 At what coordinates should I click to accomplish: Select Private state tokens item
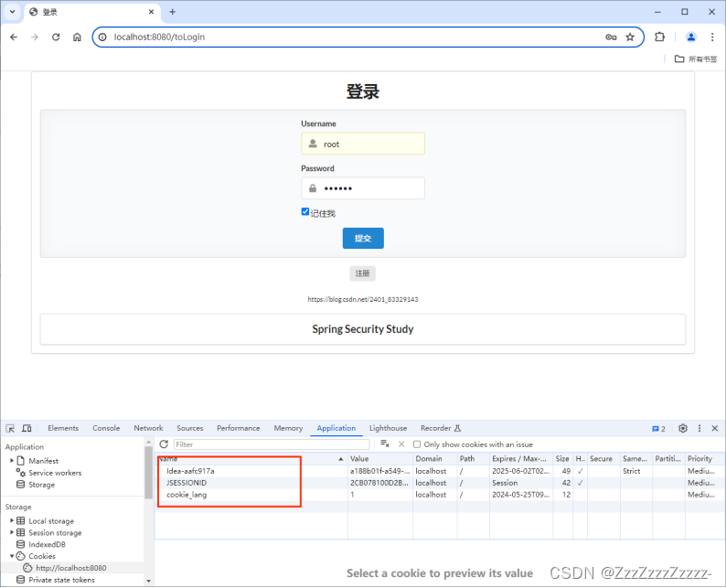pos(61,580)
